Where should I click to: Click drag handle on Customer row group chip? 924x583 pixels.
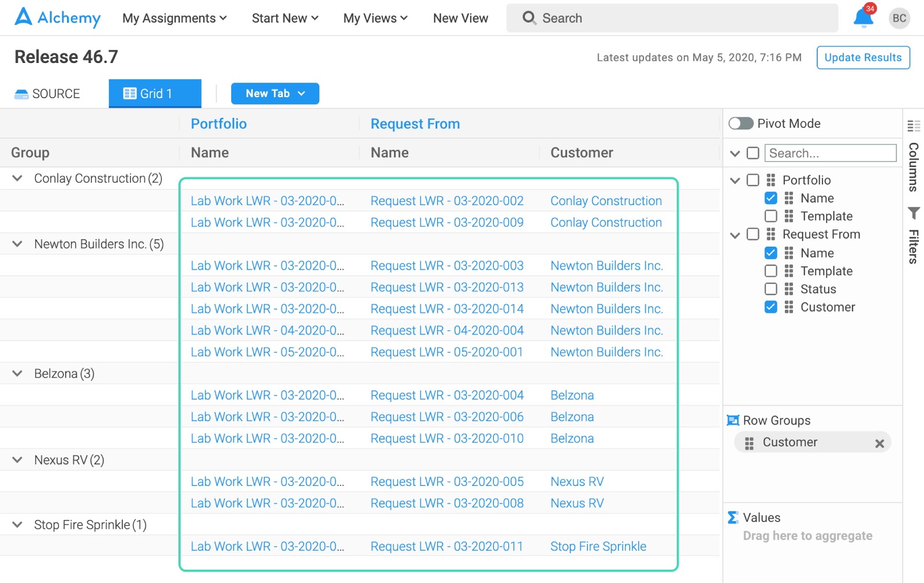(x=749, y=443)
